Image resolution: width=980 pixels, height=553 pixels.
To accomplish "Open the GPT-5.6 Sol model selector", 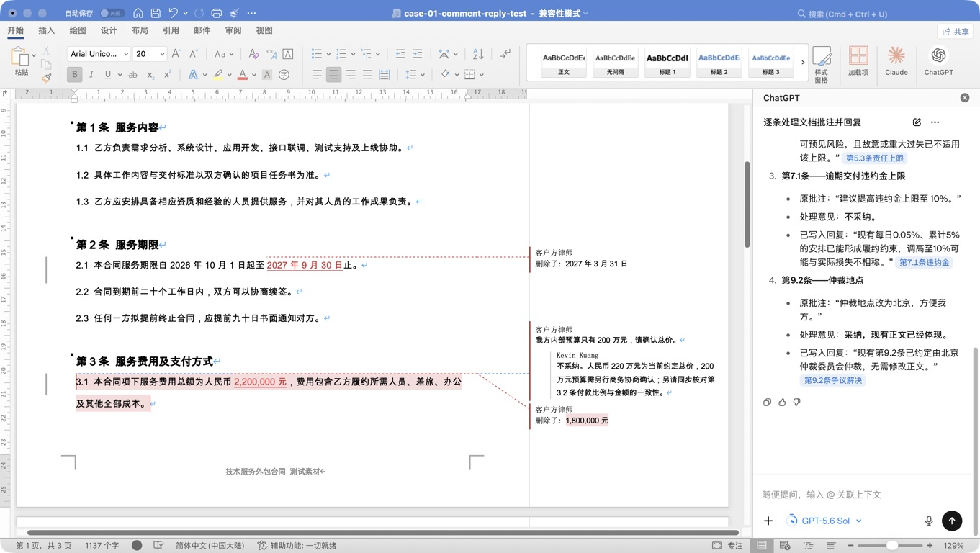I will pyautogui.click(x=824, y=521).
